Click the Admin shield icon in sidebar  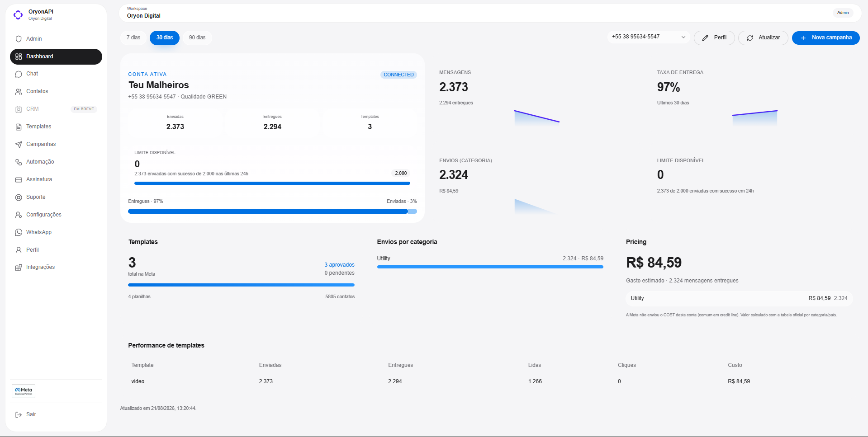coord(19,39)
